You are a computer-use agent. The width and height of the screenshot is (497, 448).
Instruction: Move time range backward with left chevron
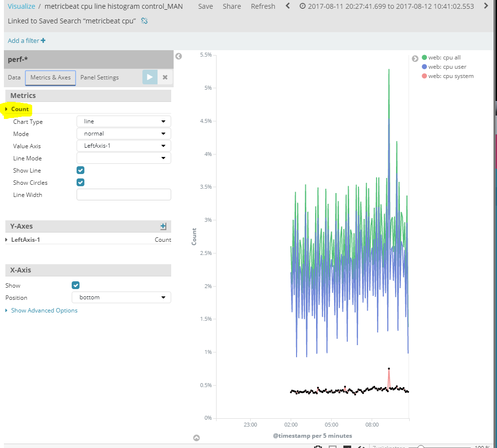point(287,6)
